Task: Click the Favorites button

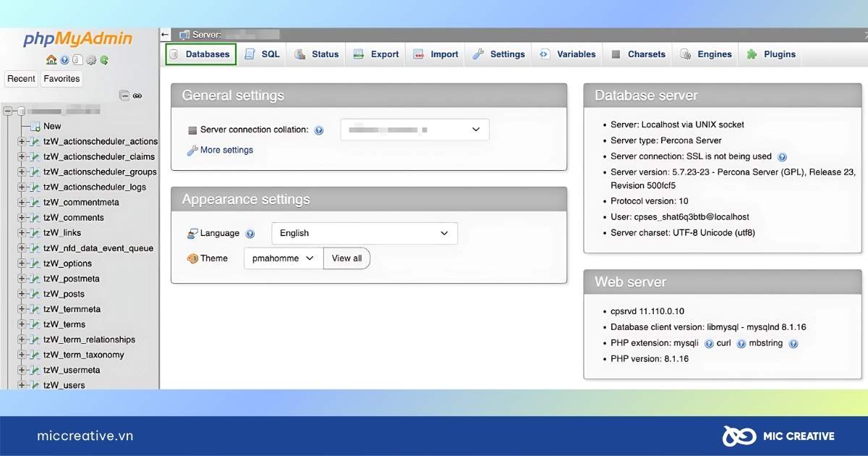Action: [61, 79]
